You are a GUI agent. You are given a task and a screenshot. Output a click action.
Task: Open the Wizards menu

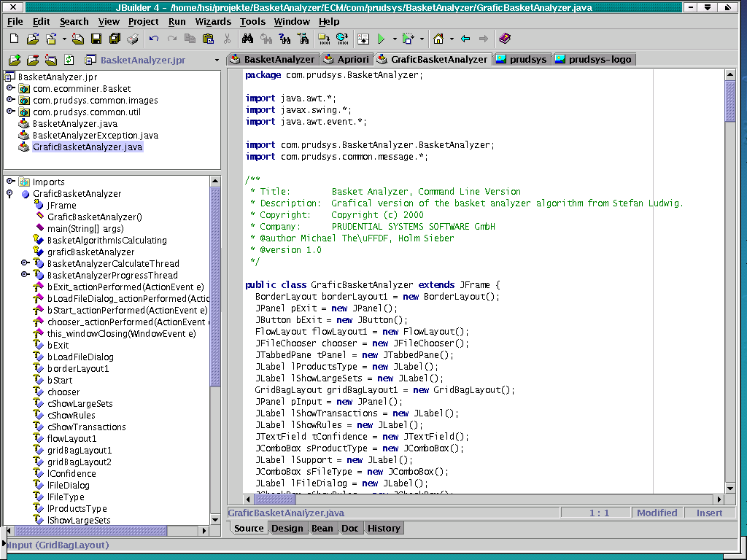pyautogui.click(x=213, y=21)
